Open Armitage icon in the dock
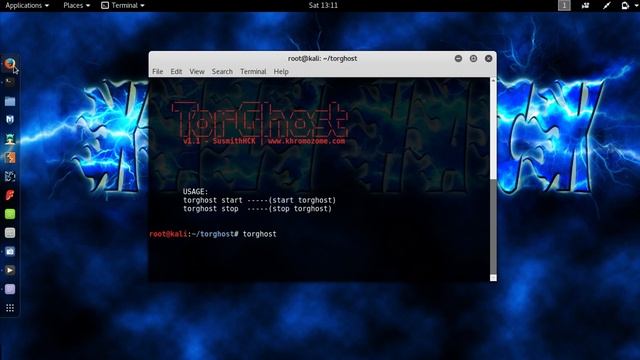The width and height of the screenshot is (640, 360). (10, 139)
